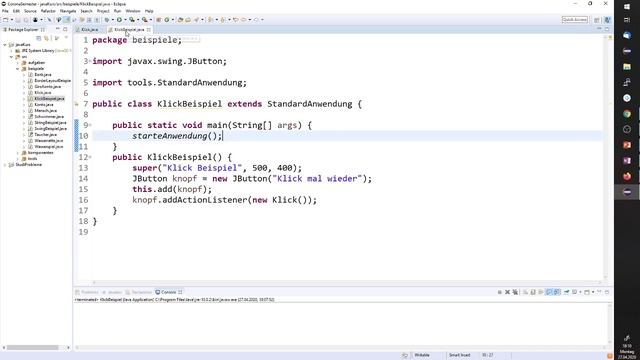Click the Package Explorer horizontal scrollbar

[x=33, y=348]
